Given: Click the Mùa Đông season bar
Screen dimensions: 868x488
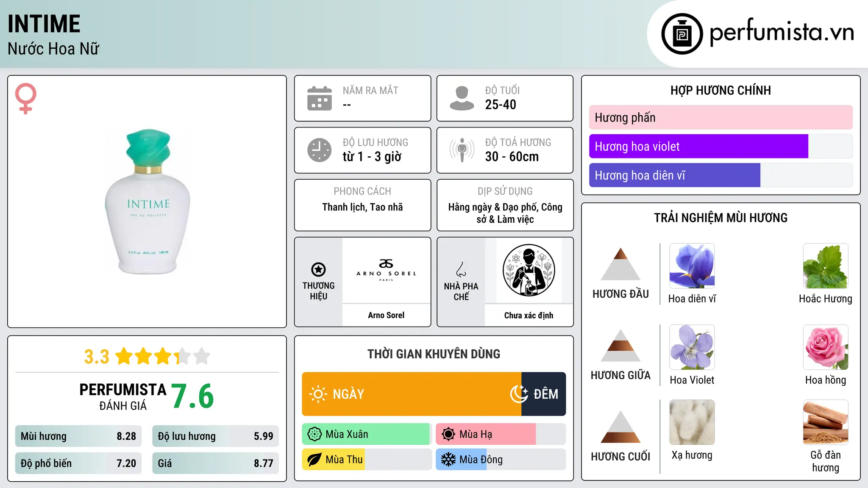Looking at the screenshot, I should tap(501, 460).
